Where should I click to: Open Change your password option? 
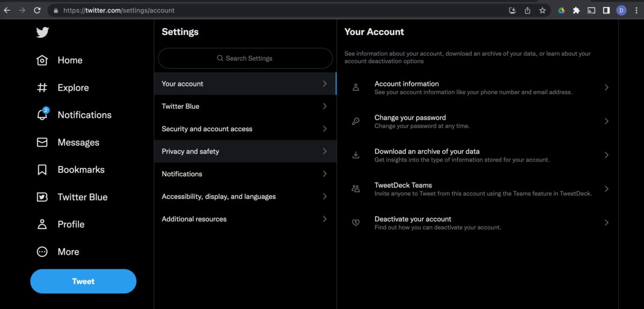pyautogui.click(x=478, y=121)
